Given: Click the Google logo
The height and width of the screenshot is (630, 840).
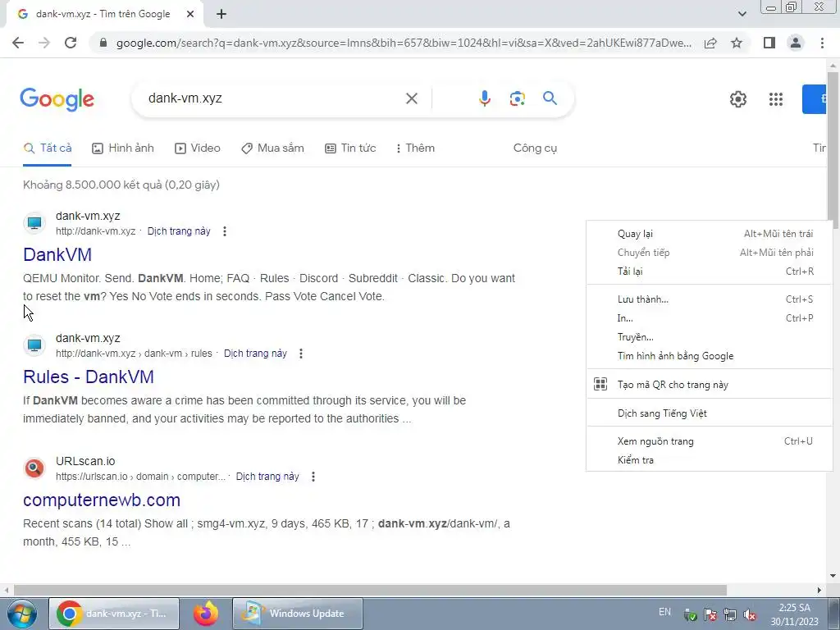Looking at the screenshot, I should [x=57, y=99].
